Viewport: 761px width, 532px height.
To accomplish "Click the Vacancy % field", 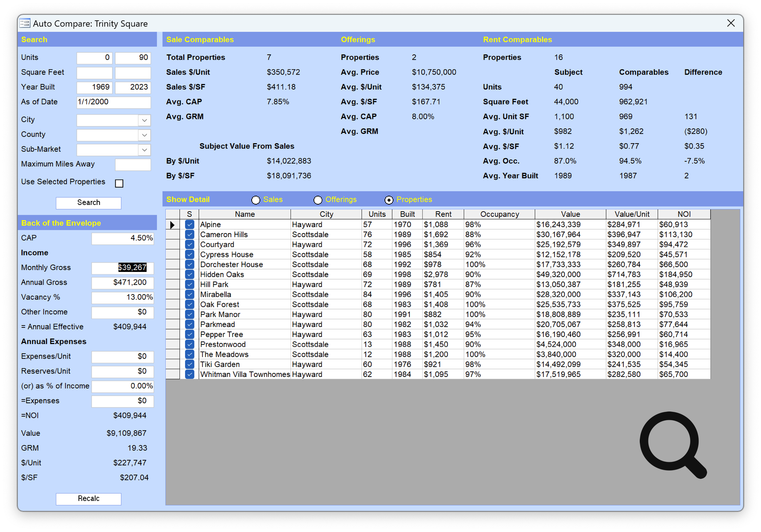I will tap(122, 297).
